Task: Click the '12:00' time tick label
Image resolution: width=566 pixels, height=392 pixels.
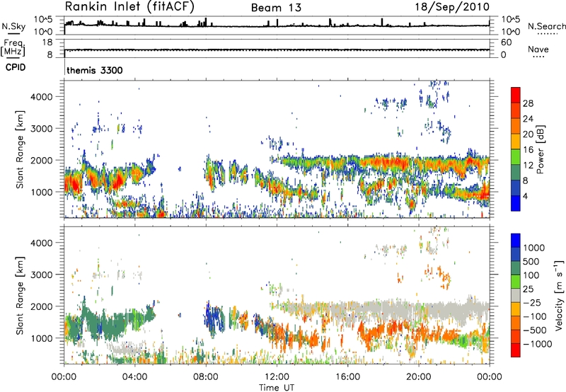Action: point(277,377)
